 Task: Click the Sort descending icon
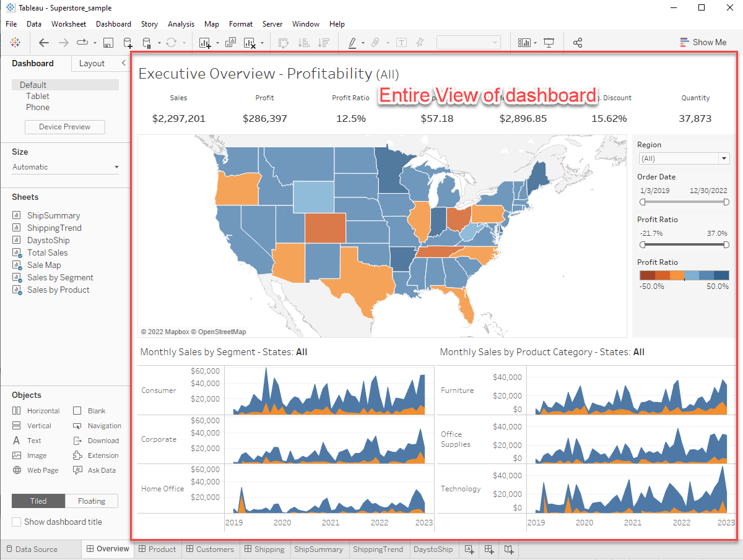(323, 43)
